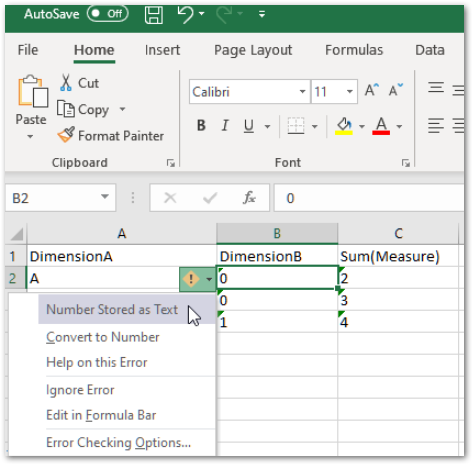
Task: Open the Formulas tab
Action: click(x=354, y=50)
